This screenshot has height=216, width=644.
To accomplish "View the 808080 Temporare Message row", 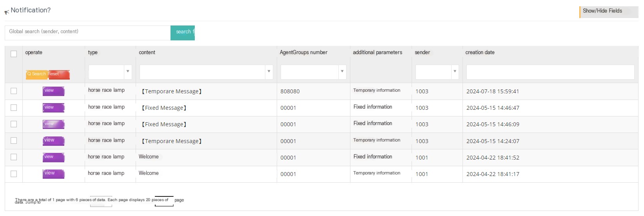I will 53,91.
